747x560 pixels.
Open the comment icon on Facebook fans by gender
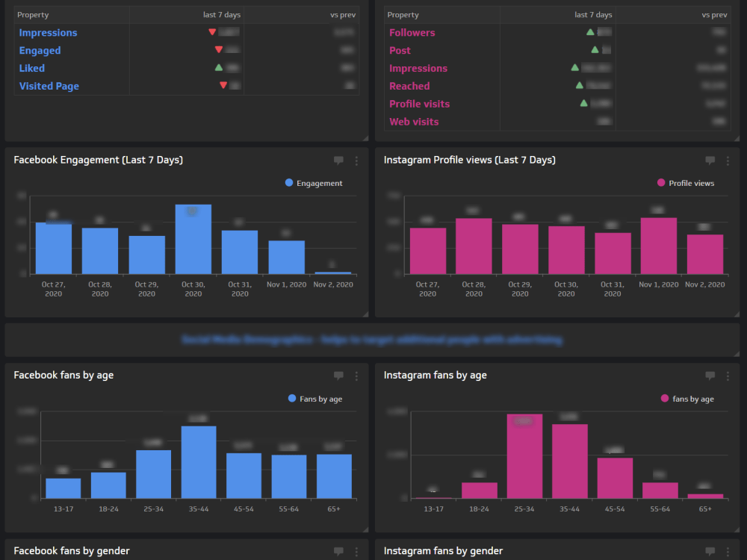tap(338, 551)
